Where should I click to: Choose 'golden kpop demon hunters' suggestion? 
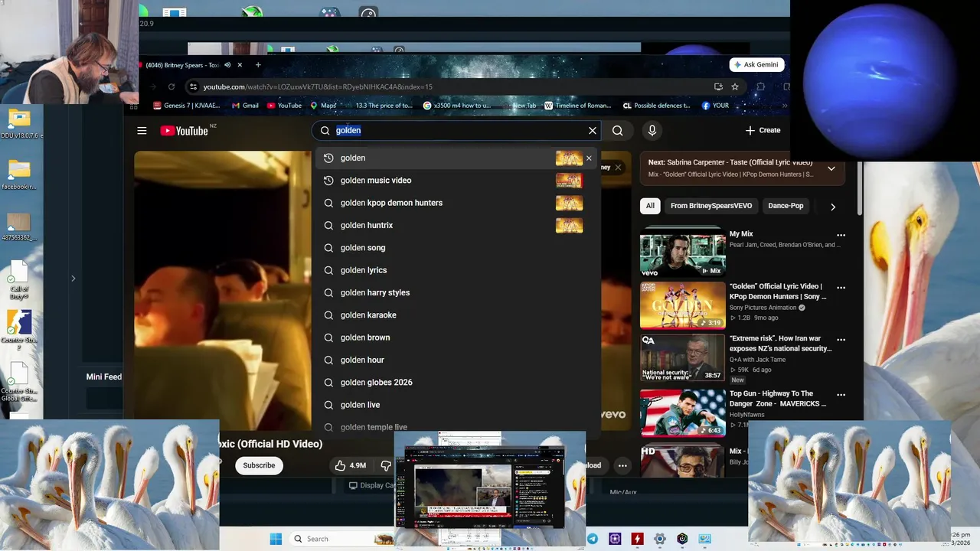point(456,203)
